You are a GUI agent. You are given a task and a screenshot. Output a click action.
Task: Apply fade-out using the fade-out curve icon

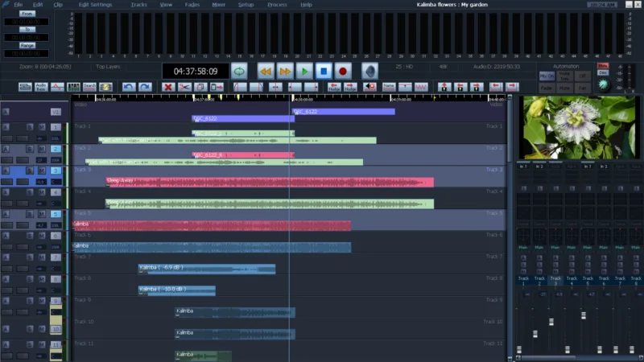click(x=256, y=87)
